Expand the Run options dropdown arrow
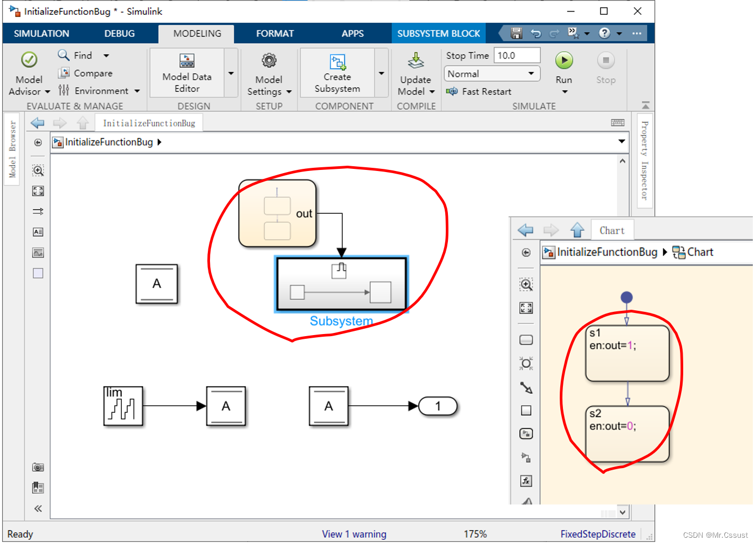The height and width of the screenshot is (543, 756). point(564,92)
